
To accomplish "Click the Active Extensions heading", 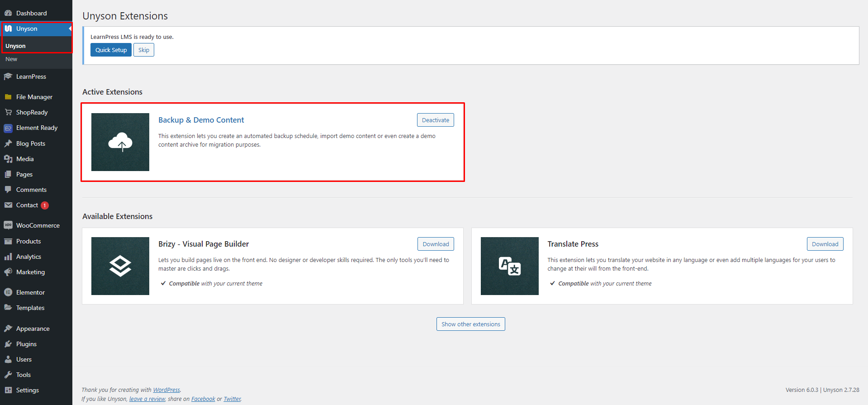I will [x=113, y=92].
